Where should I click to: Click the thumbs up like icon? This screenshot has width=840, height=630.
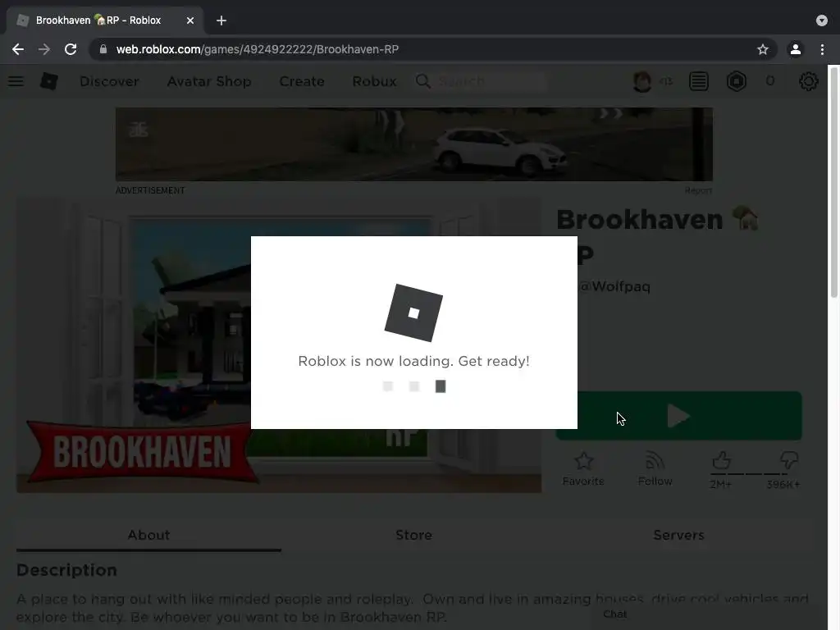pyautogui.click(x=721, y=460)
